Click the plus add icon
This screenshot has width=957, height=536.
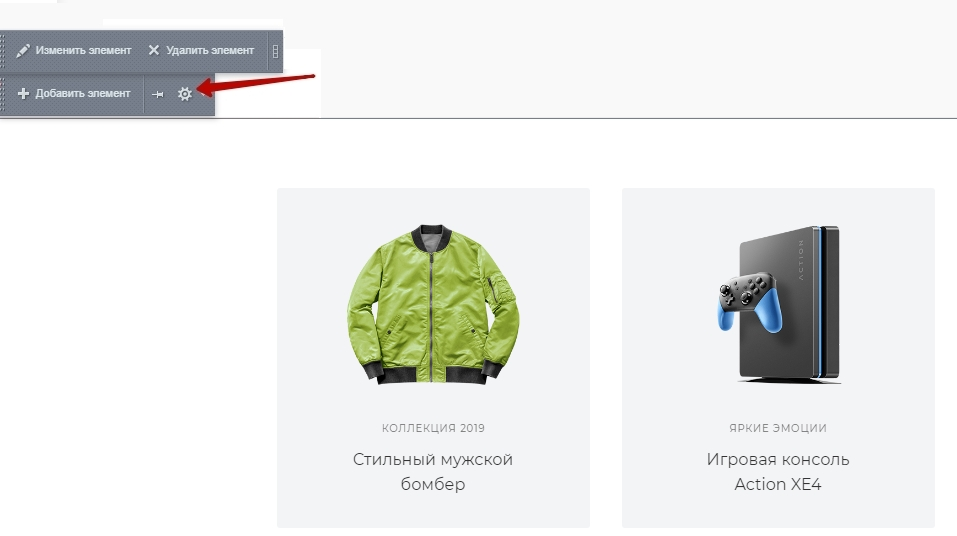(x=23, y=93)
